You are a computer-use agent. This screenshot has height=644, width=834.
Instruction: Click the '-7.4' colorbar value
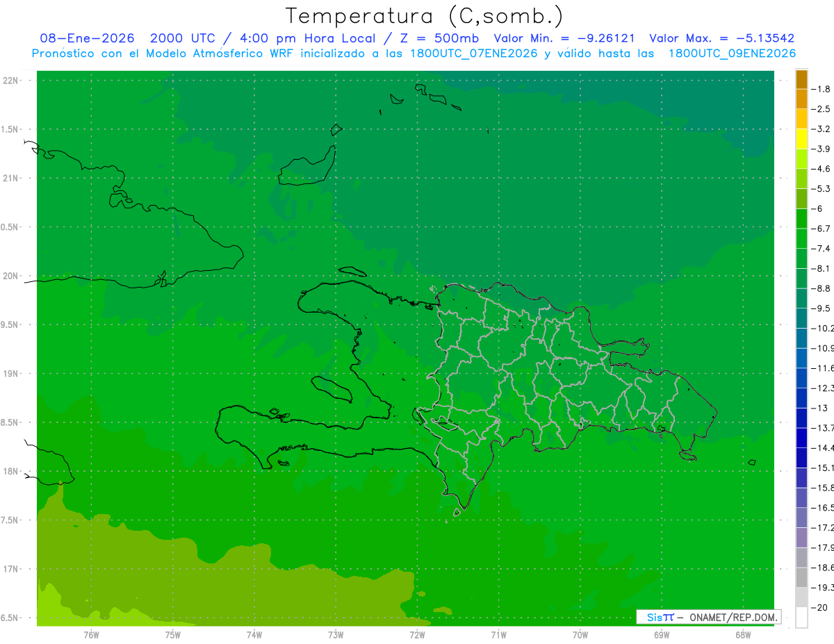[x=821, y=249]
